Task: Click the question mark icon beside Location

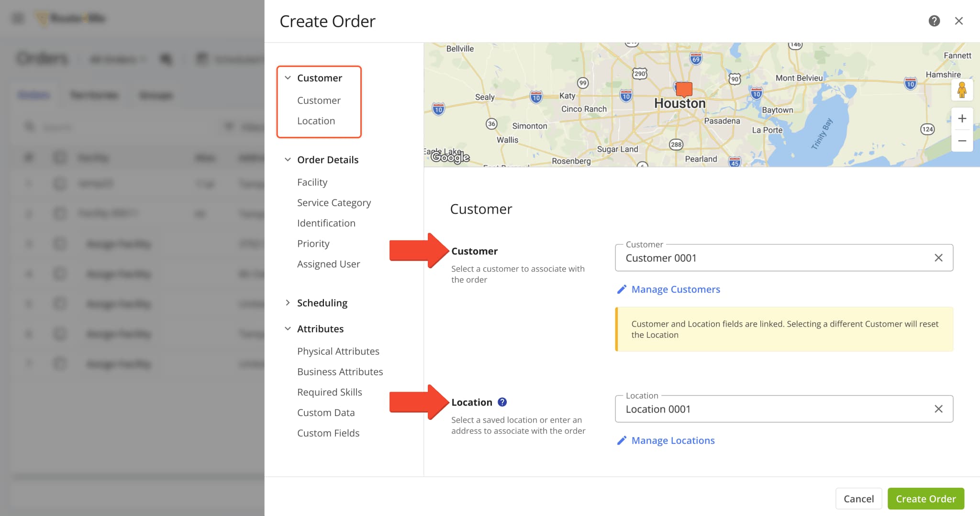Action: [502, 402]
